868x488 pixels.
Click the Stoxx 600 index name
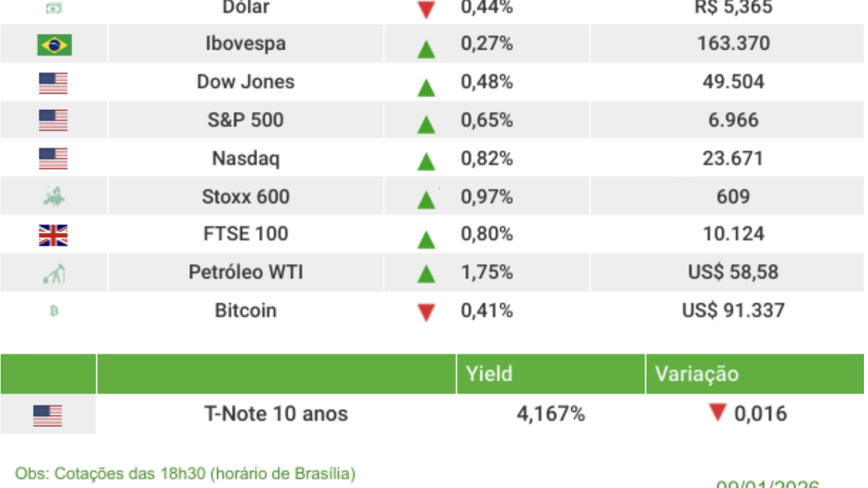(x=245, y=197)
